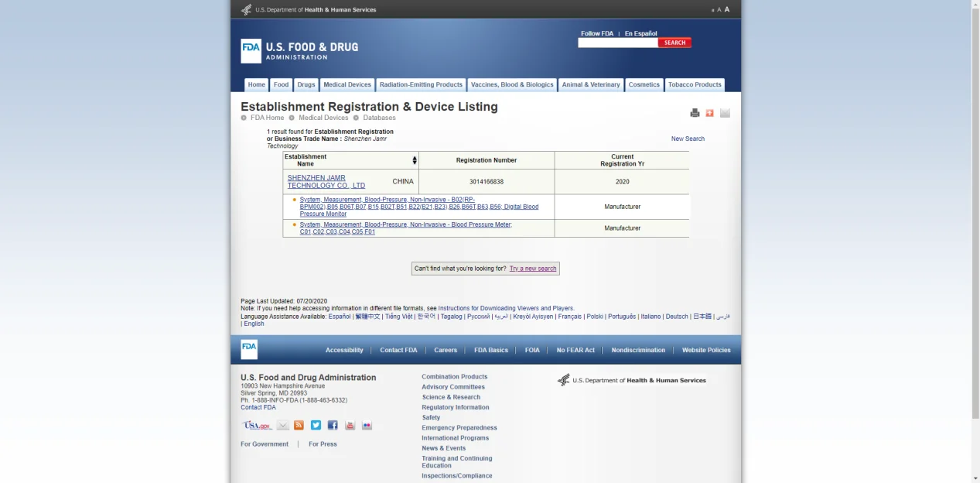Select the largest text size A
This screenshot has height=483, width=980.
[x=727, y=9]
